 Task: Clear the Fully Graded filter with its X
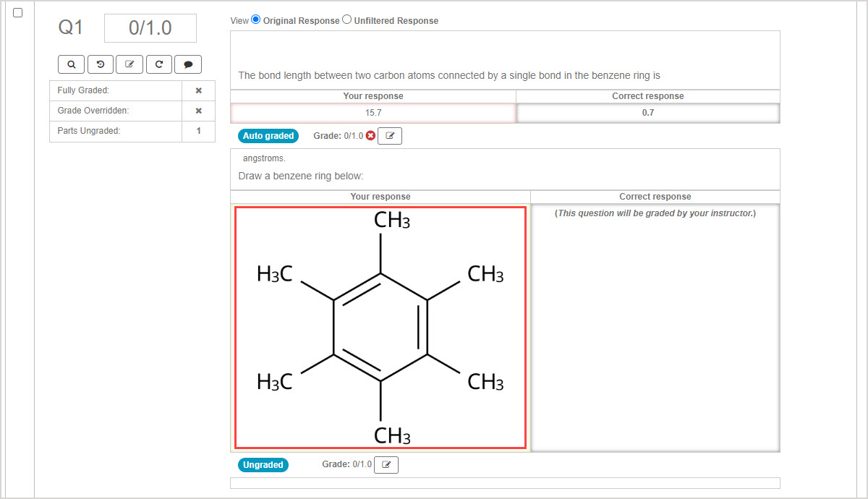click(197, 90)
